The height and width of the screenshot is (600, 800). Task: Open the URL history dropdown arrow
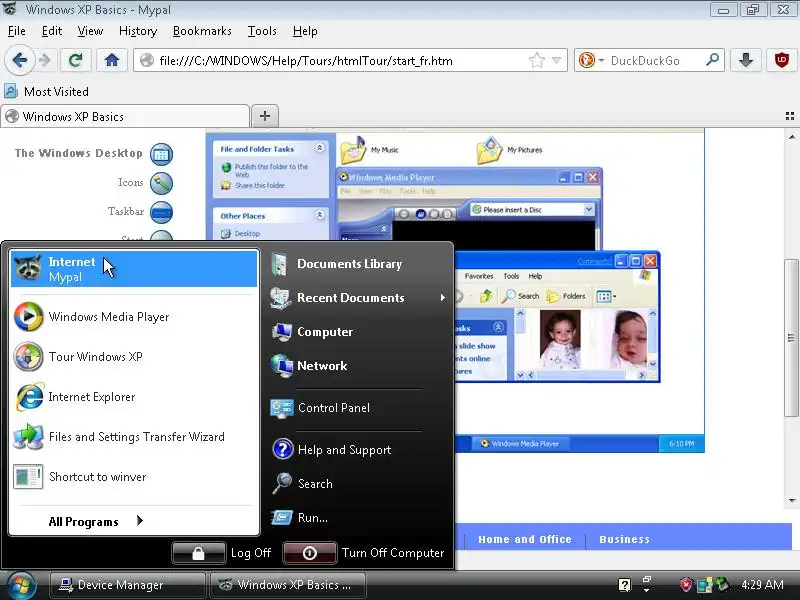(557, 61)
